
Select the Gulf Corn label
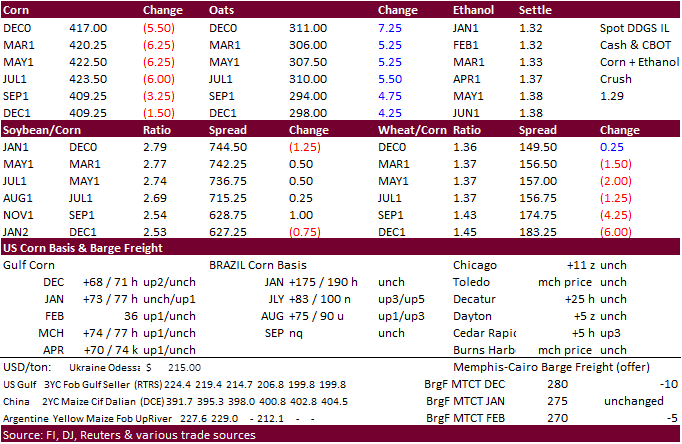tap(31, 265)
